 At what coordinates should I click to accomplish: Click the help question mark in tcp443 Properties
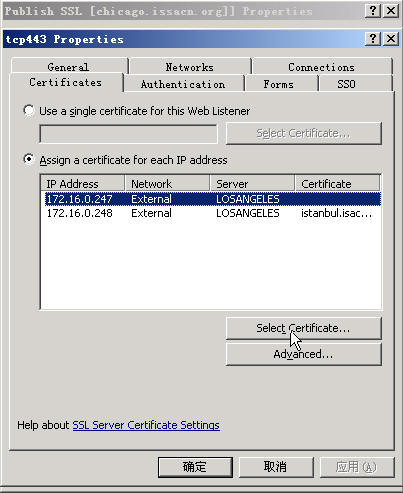(x=373, y=39)
